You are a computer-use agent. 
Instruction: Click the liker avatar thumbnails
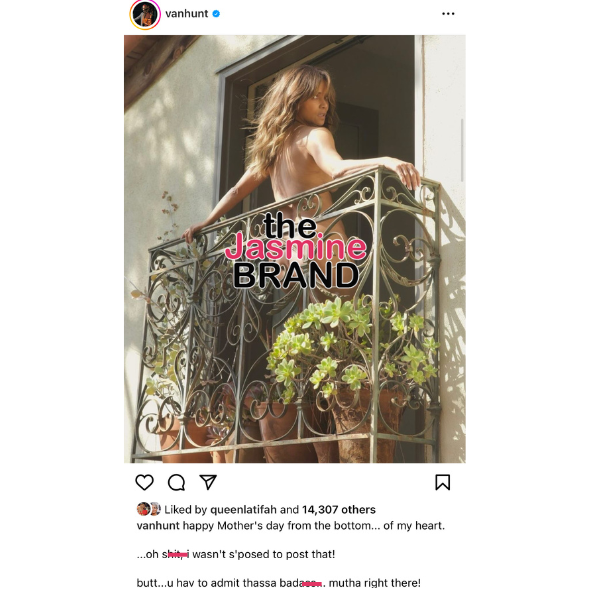coord(149,509)
